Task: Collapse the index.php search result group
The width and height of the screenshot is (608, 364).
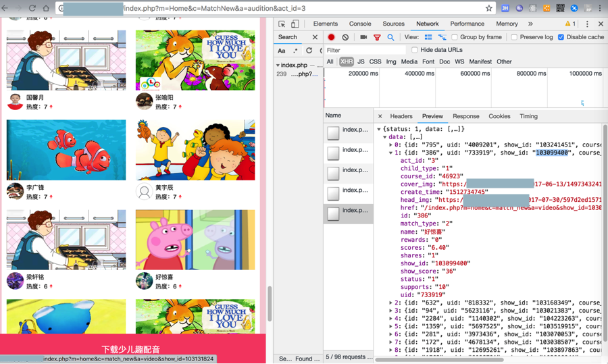Action: click(x=278, y=65)
